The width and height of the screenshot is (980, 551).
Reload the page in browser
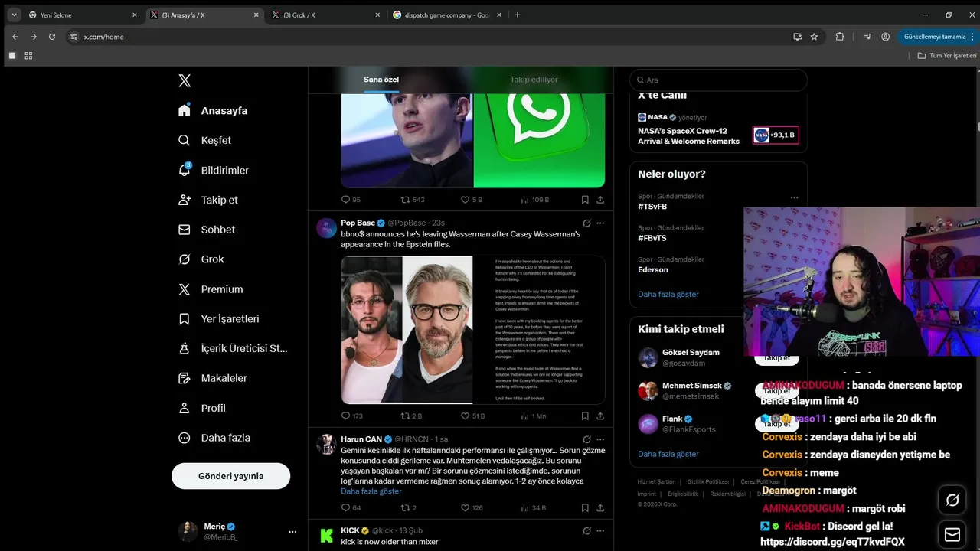(x=52, y=37)
